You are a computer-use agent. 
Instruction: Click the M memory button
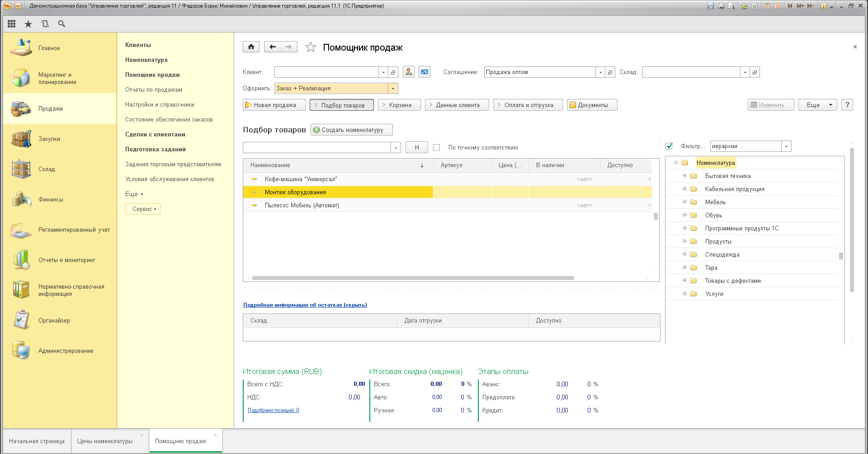click(790, 6)
